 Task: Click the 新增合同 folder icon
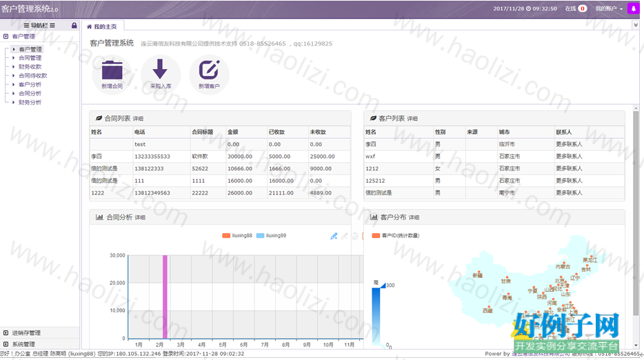pos(112,70)
